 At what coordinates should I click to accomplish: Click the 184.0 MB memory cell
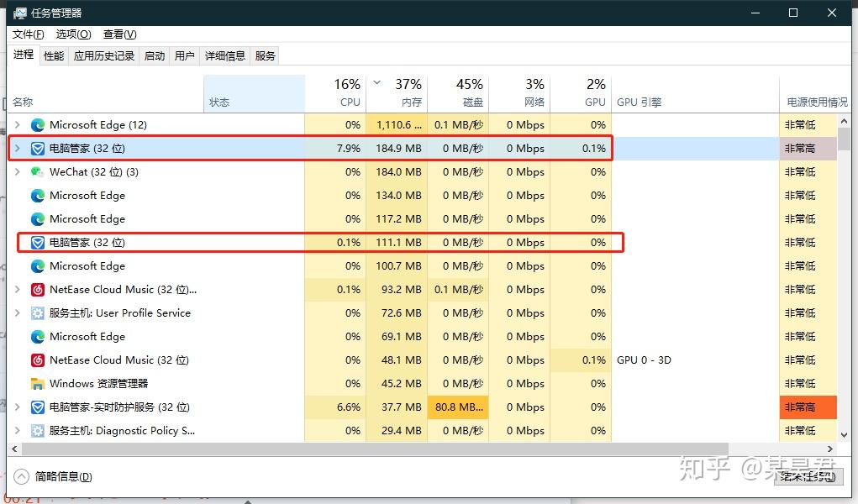tap(397, 172)
